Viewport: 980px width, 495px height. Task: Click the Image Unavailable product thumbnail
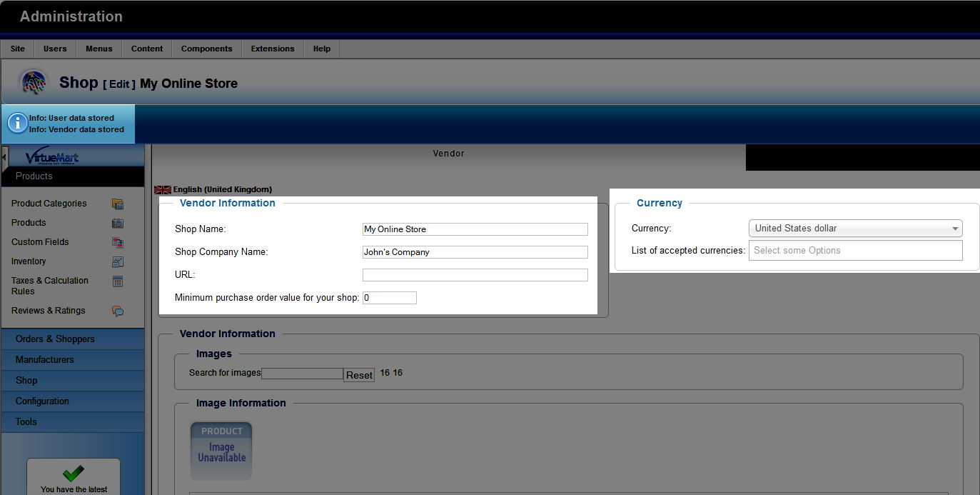(221, 451)
